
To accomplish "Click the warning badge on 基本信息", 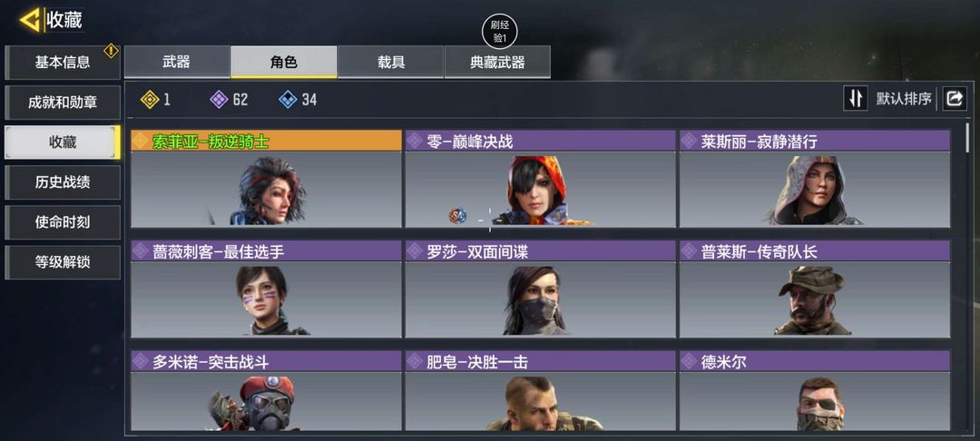I will click(x=112, y=51).
